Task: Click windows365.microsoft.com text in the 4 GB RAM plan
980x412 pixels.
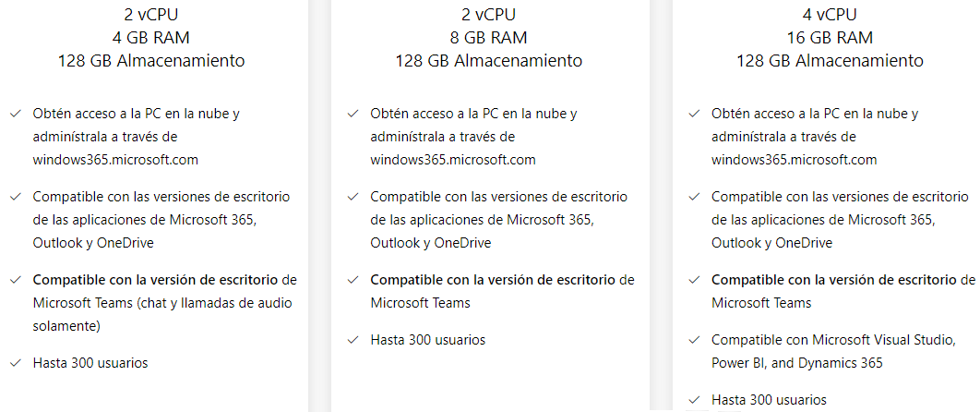Action: click(x=115, y=159)
